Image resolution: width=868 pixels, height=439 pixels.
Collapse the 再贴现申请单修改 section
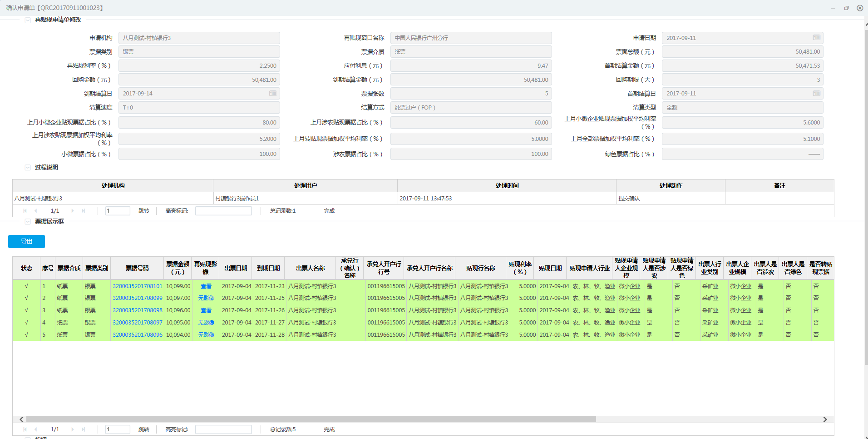[28, 20]
